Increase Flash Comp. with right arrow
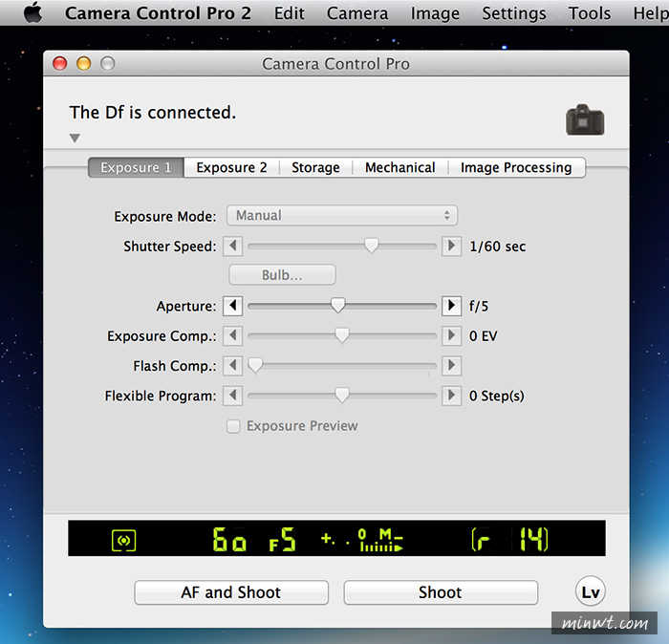Viewport: 669px width, 644px height. 451,366
